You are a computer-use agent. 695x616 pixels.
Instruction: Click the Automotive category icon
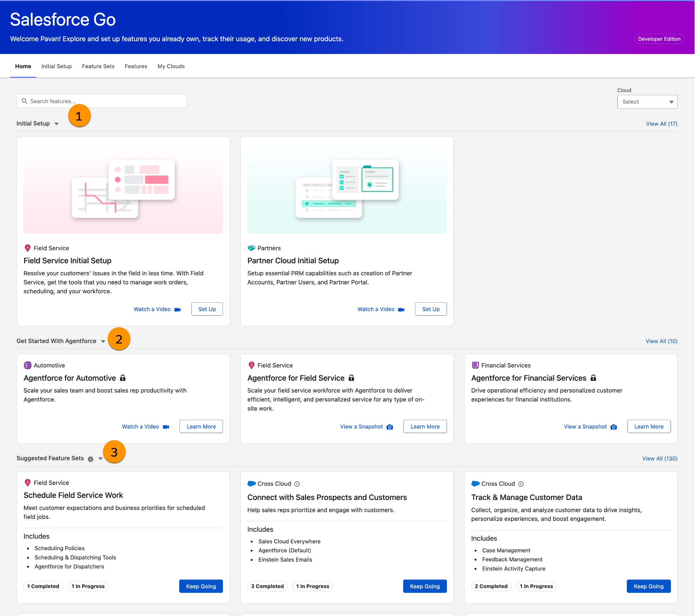pos(27,365)
